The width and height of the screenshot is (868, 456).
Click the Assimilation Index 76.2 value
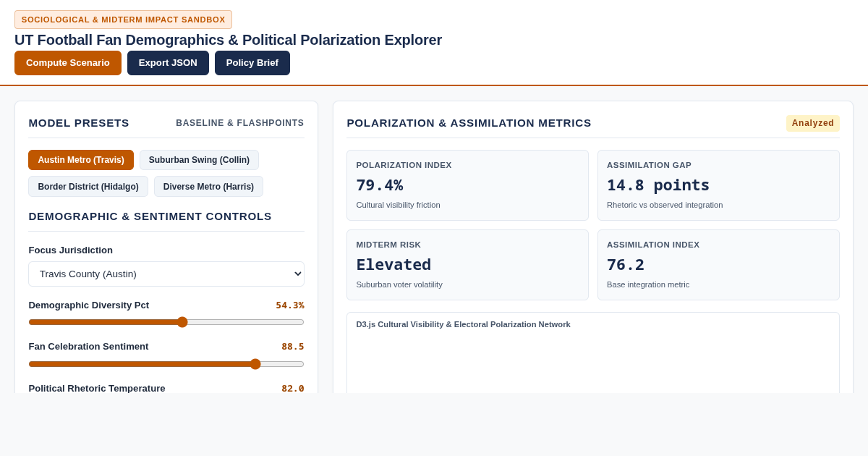pos(626,265)
